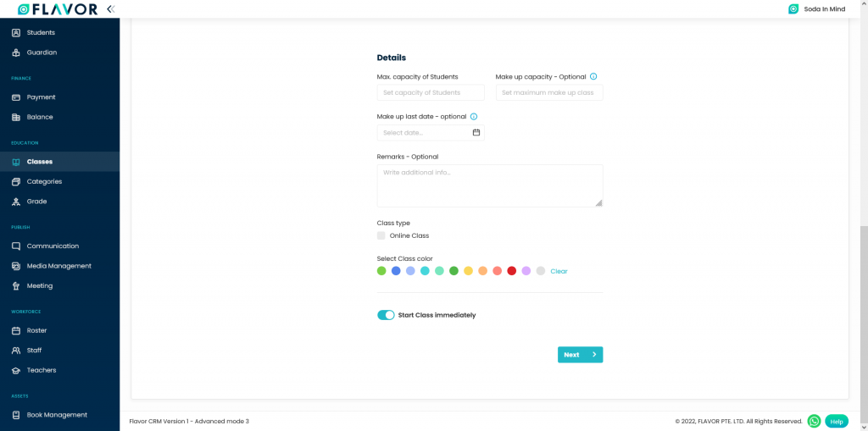
Task: Click the Roster calendar icon in sidebar
Action: (16, 331)
